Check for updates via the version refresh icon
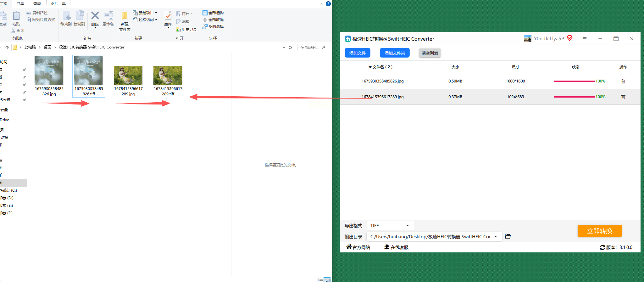 (602, 247)
